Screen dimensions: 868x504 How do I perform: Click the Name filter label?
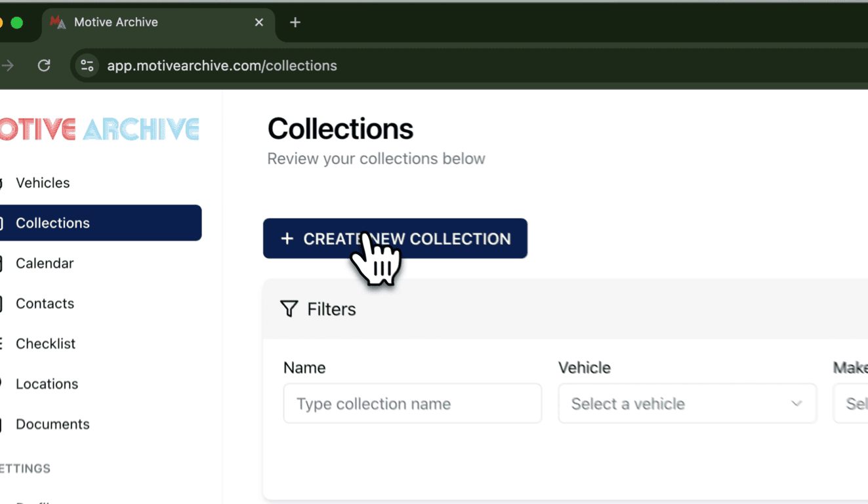(304, 367)
